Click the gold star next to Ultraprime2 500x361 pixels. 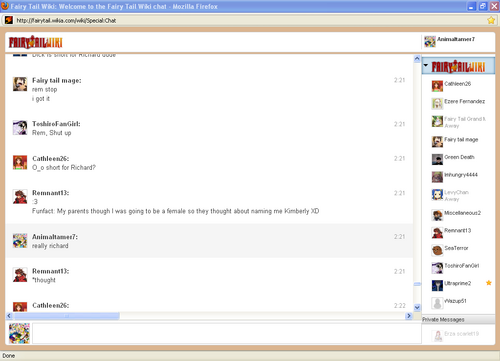[x=489, y=283]
